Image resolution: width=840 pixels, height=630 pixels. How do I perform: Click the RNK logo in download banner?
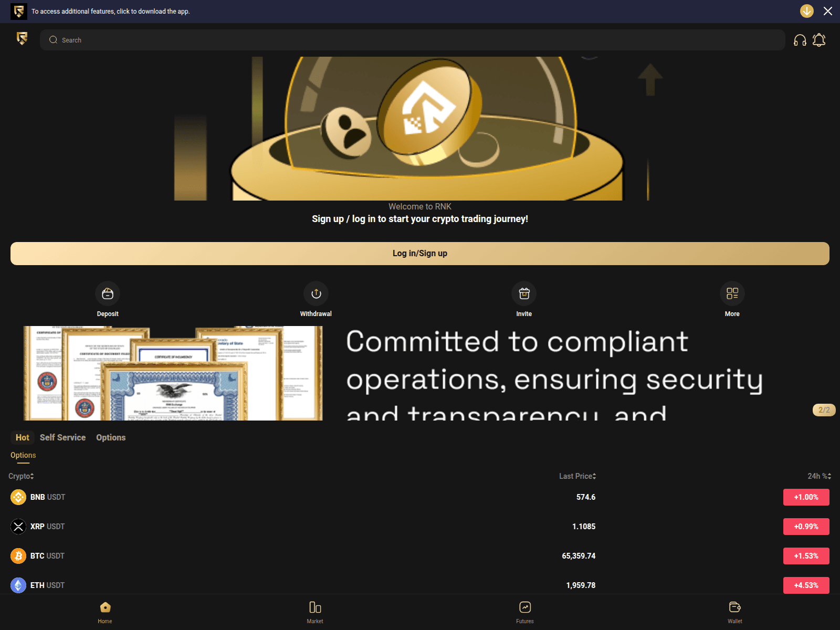[19, 11]
